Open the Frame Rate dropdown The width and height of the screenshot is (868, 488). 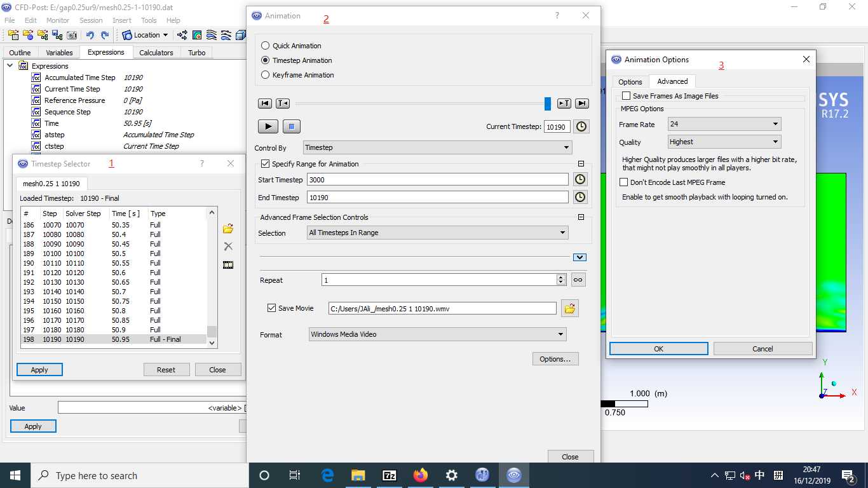point(724,124)
